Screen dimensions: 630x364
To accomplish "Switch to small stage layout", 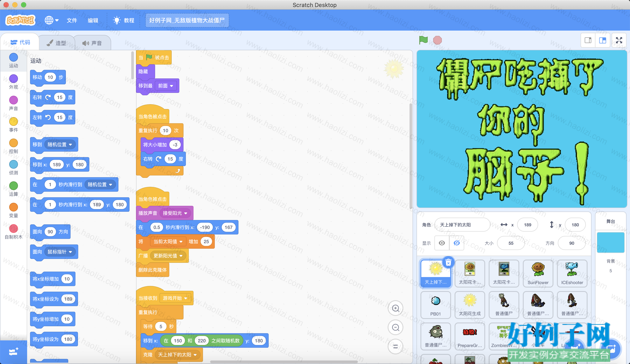I will (588, 40).
